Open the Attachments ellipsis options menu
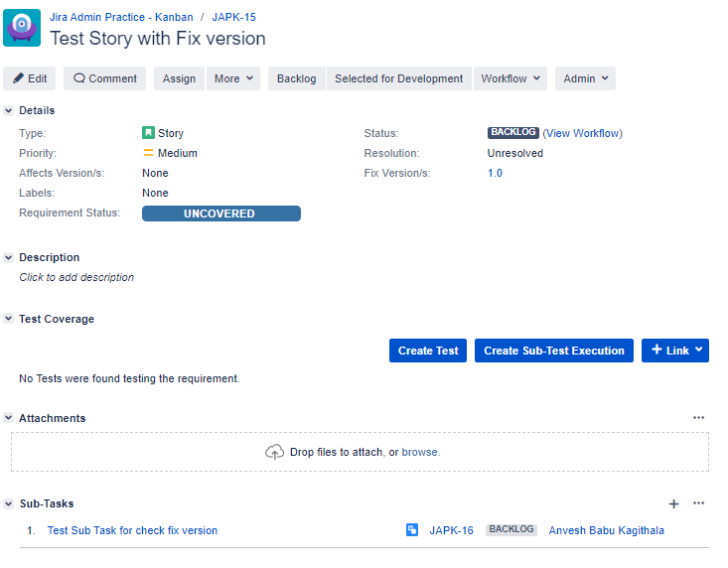 point(699,418)
